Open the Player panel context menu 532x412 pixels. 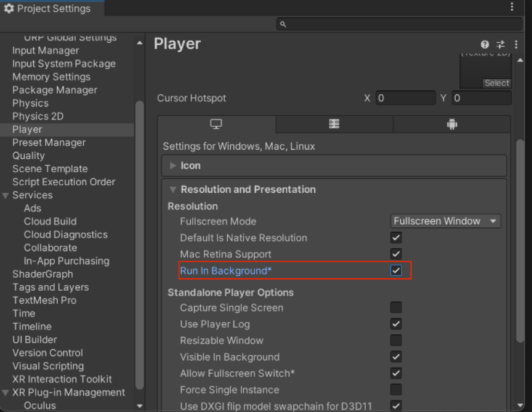[515, 44]
